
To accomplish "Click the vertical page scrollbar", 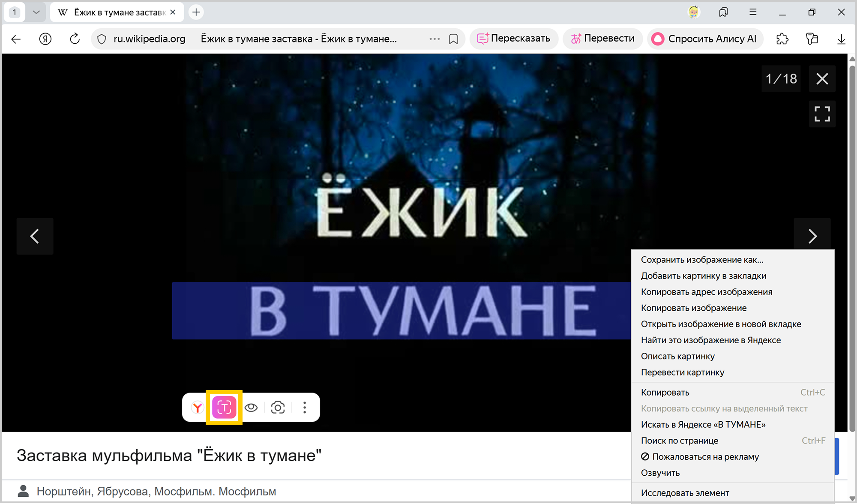I will click(x=852, y=249).
